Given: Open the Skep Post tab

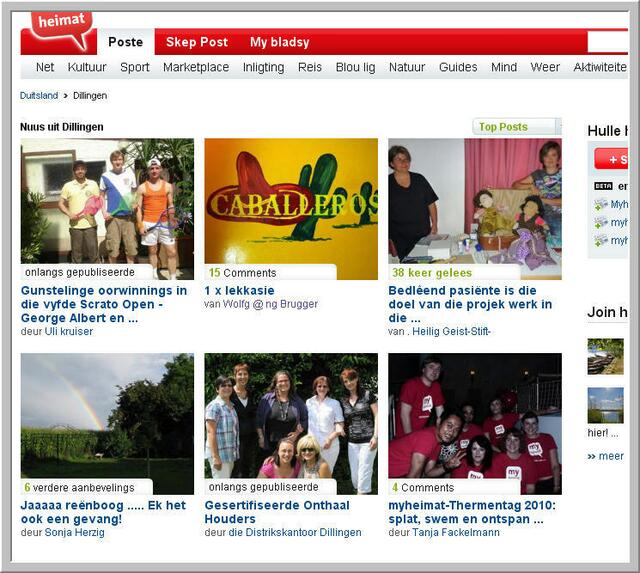Looking at the screenshot, I should 197,42.
